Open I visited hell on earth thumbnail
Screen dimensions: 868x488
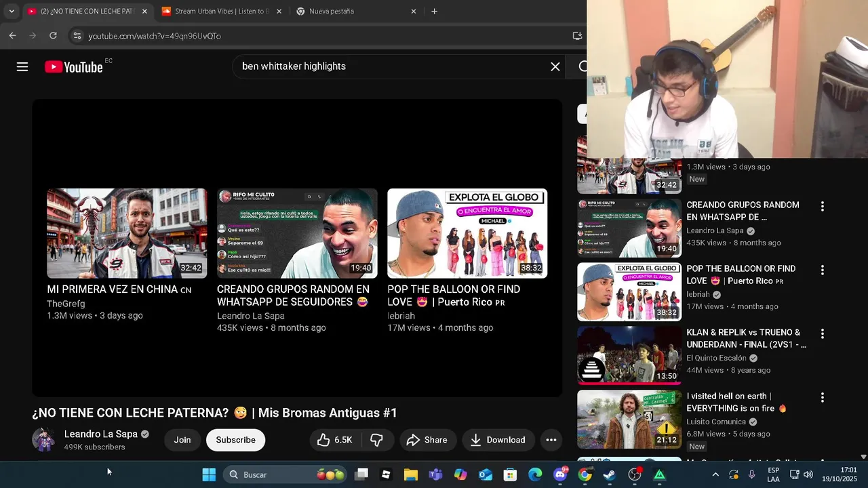coord(629,419)
